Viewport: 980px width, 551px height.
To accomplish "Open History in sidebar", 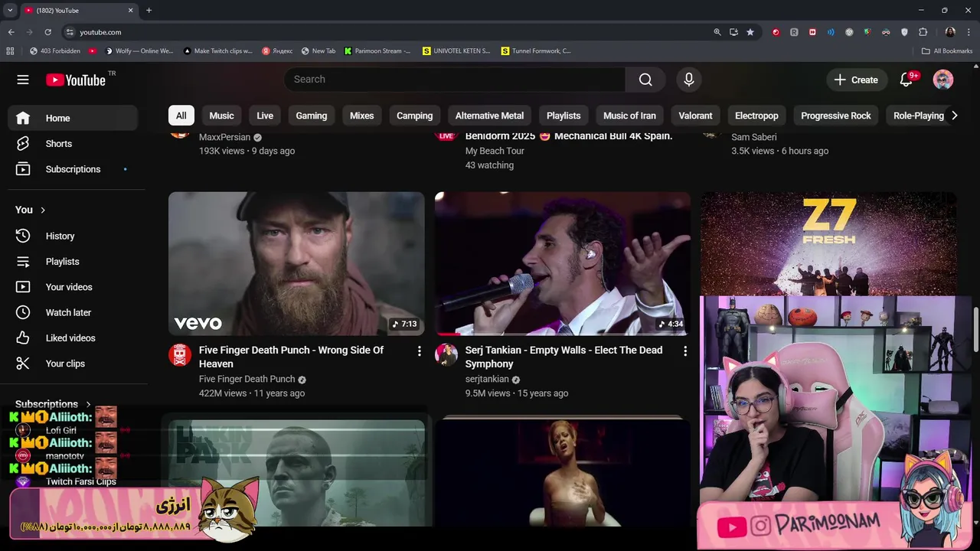I will 73,236.
